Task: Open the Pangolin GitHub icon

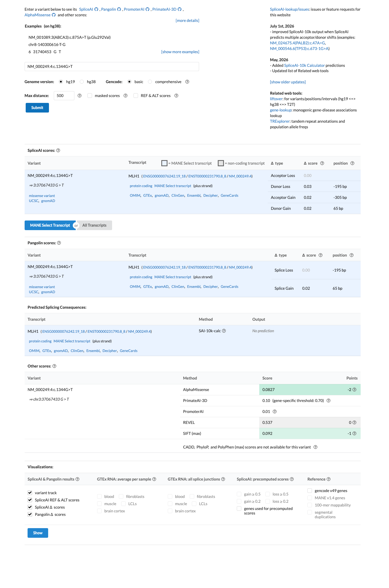Action: pos(119,9)
